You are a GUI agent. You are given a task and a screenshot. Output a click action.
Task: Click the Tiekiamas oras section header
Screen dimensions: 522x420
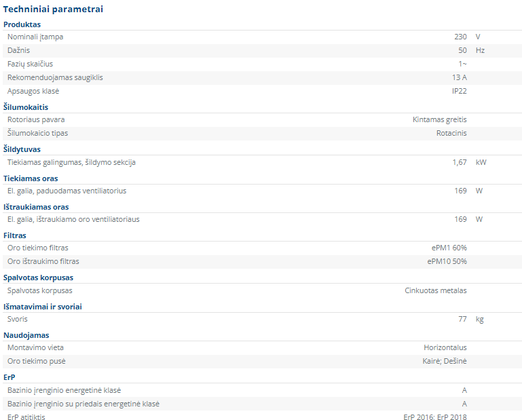coord(31,178)
